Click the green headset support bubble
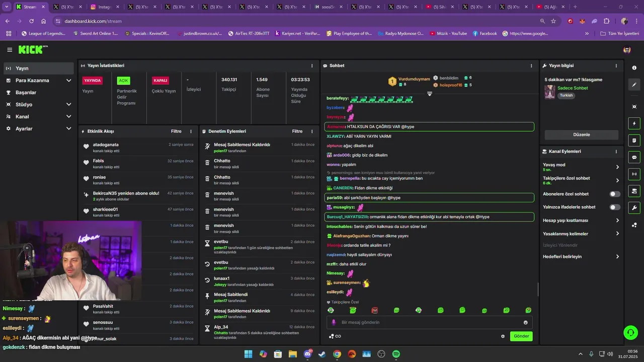The image size is (644, 362). click(x=630, y=332)
